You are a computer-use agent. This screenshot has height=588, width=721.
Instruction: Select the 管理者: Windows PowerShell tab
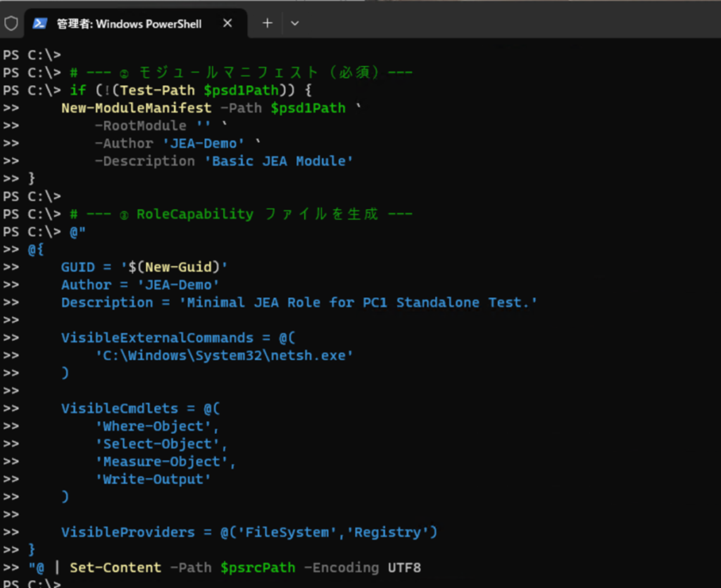(129, 24)
